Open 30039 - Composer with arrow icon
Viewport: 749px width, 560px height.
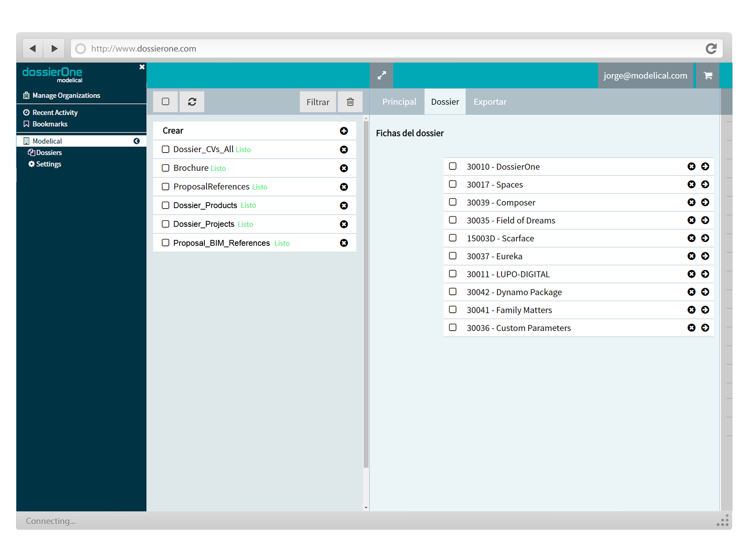[x=705, y=202]
